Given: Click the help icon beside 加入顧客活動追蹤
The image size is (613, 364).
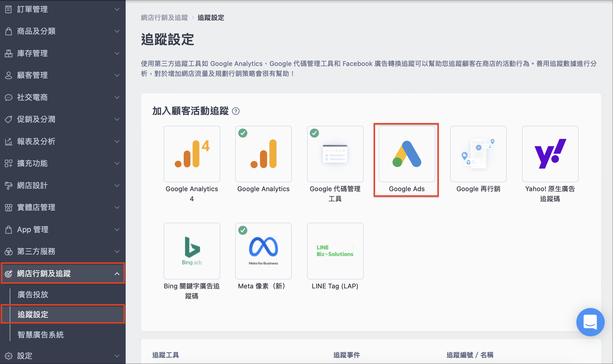Looking at the screenshot, I should 236,111.
